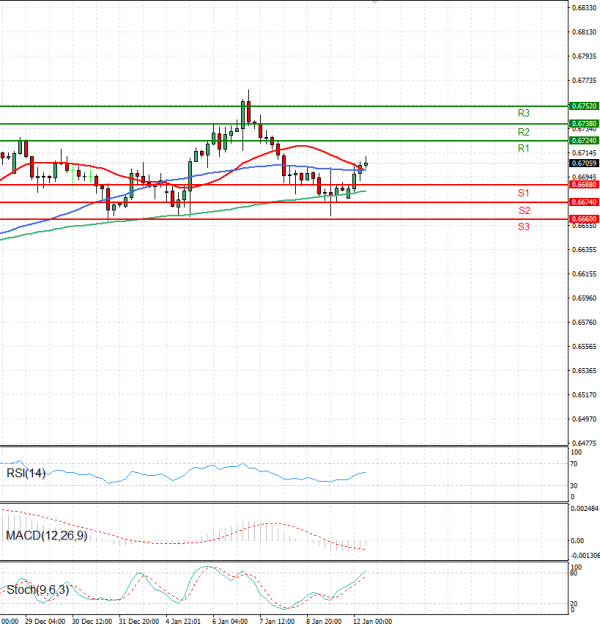Select the MACD(12,26,9) indicator label
Image resolution: width=600 pixels, height=629 pixels.
[47, 536]
